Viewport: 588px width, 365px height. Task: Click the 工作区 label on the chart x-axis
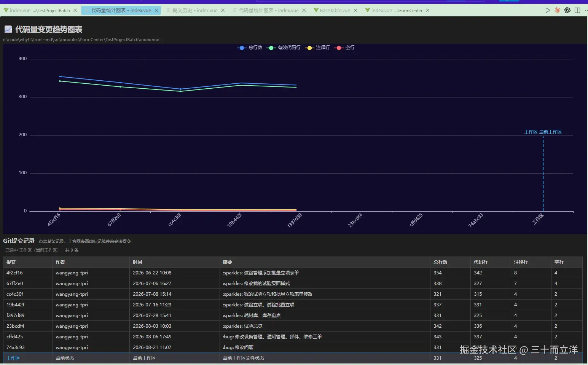pyautogui.click(x=538, y=219)
